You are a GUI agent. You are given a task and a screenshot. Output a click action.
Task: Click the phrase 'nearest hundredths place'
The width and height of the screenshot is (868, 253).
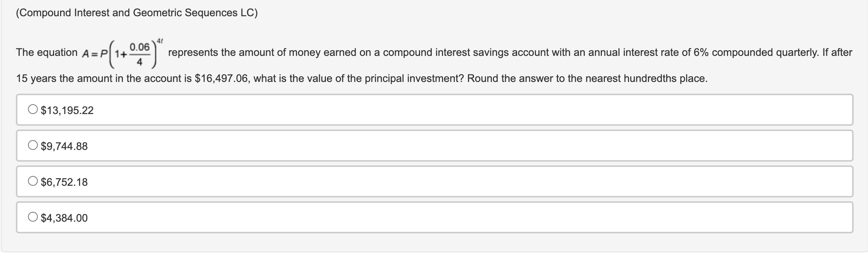[646, 79]
